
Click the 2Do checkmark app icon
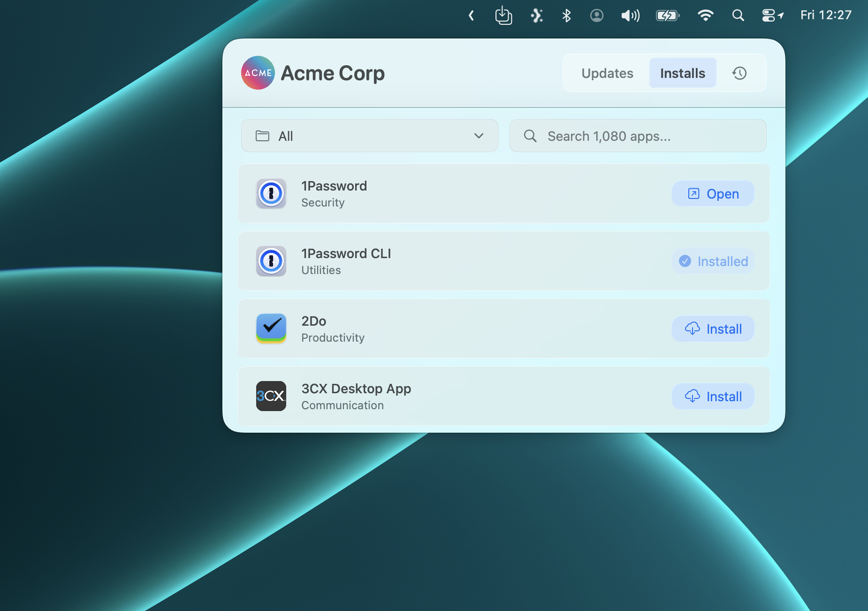coord(271,328)
